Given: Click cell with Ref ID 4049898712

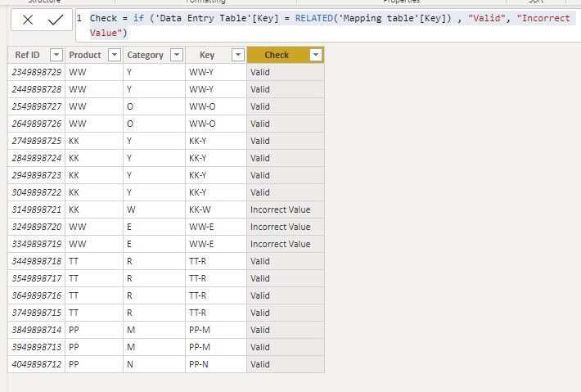Looking at the screenshot, I should click(x=36, y=364).
